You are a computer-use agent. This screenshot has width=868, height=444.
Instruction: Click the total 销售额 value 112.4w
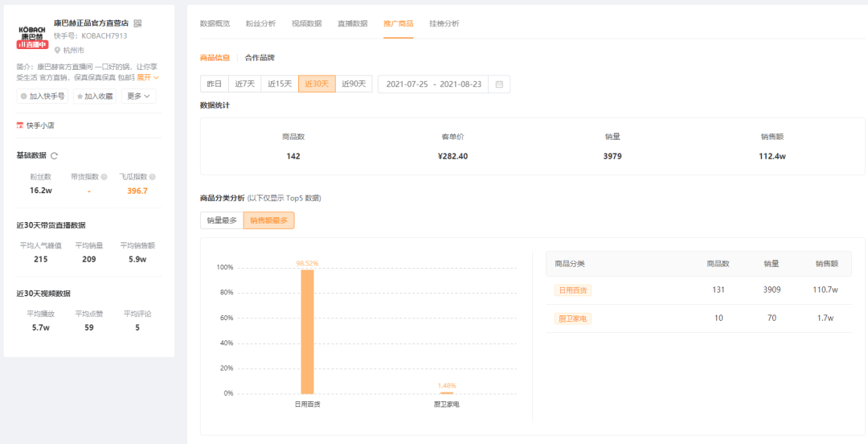pos(772,156)
